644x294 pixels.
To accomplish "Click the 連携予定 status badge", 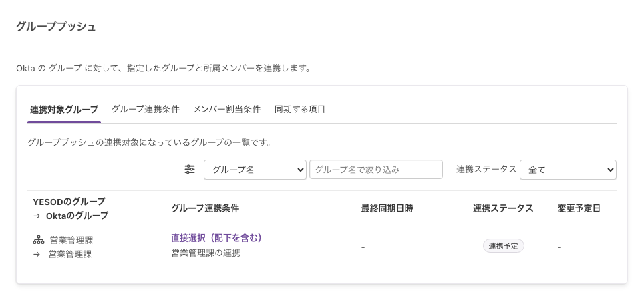I will tap(504, 246).
